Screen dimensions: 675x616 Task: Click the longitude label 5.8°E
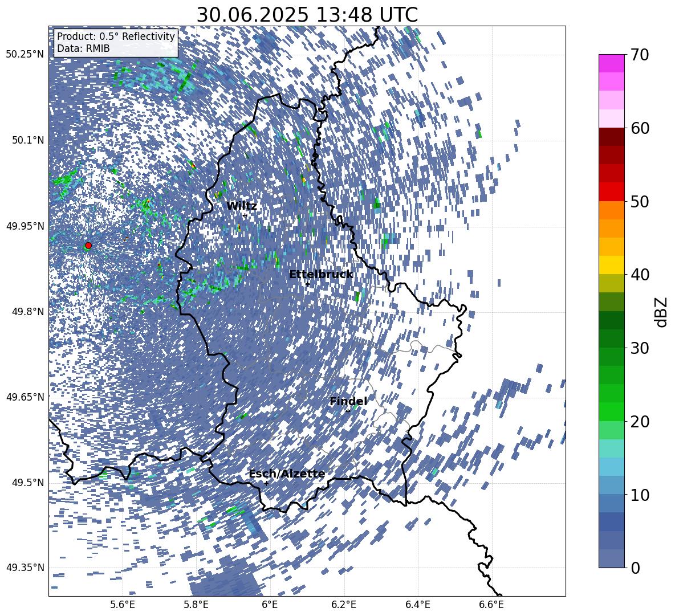(196, 605)
